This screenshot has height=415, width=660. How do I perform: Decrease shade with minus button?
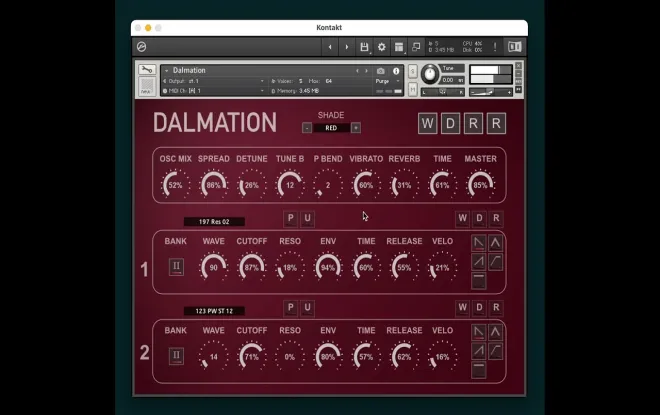(x=307, y=128)
